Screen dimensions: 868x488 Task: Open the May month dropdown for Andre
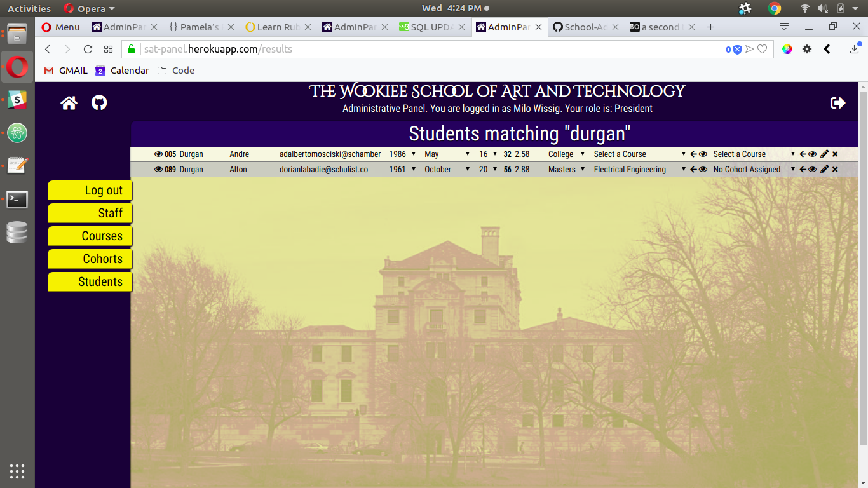447,154
